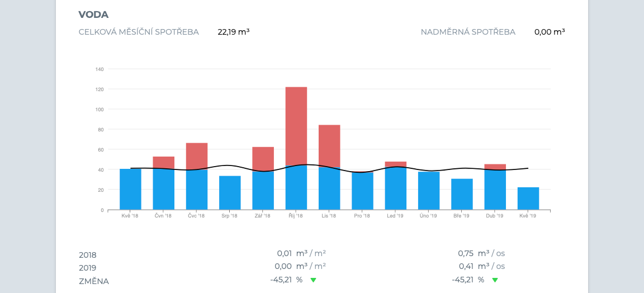Click the VODA section heading

click(93, 15)
